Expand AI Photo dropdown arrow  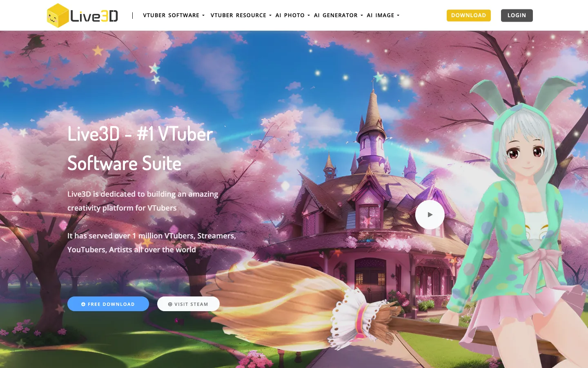click(x=308, y=16)
